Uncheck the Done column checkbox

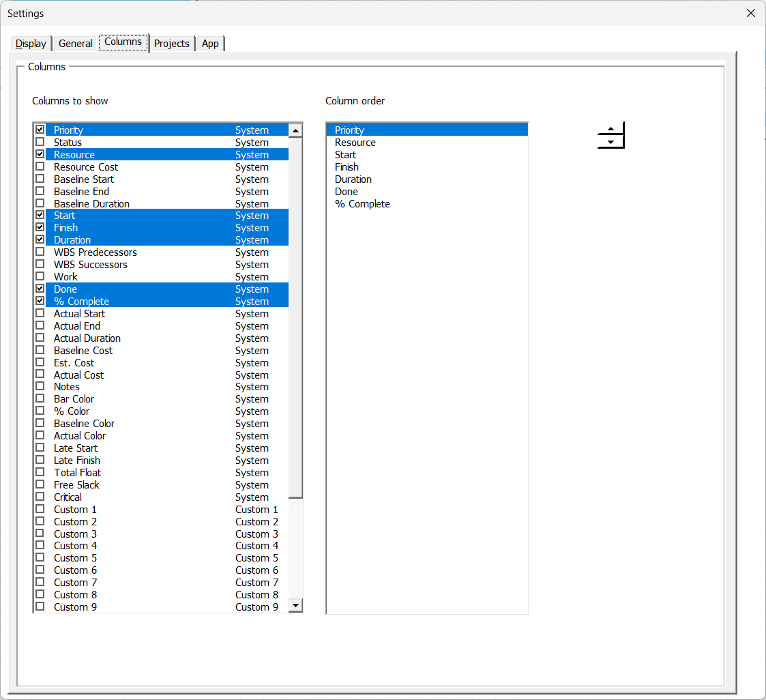[x=40, y=289]
